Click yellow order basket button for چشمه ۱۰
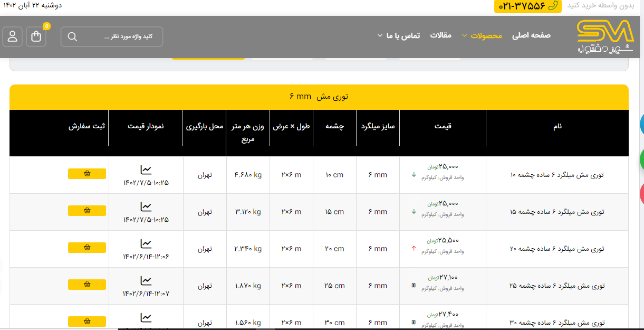This screenshot has height=330, width=644. (87, 174)
